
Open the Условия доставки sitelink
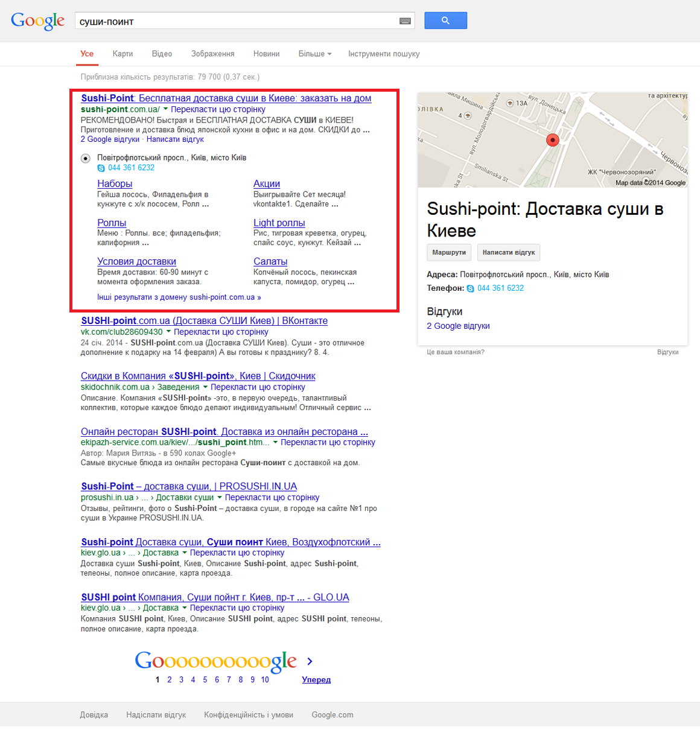pos(136,261)
